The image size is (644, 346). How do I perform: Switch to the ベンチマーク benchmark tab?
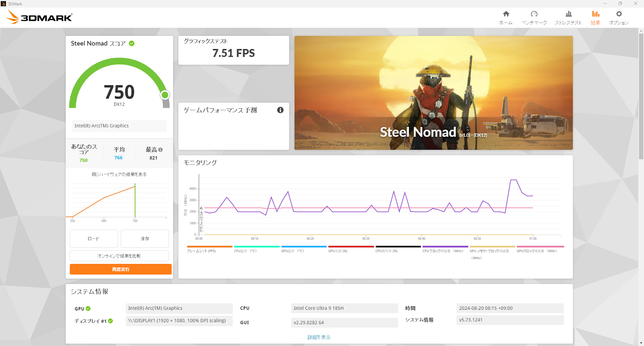tap(534, 18)
